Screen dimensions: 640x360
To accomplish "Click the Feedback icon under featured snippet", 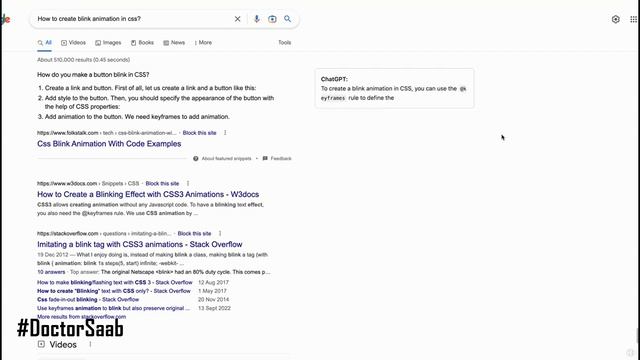I will 265,158.
